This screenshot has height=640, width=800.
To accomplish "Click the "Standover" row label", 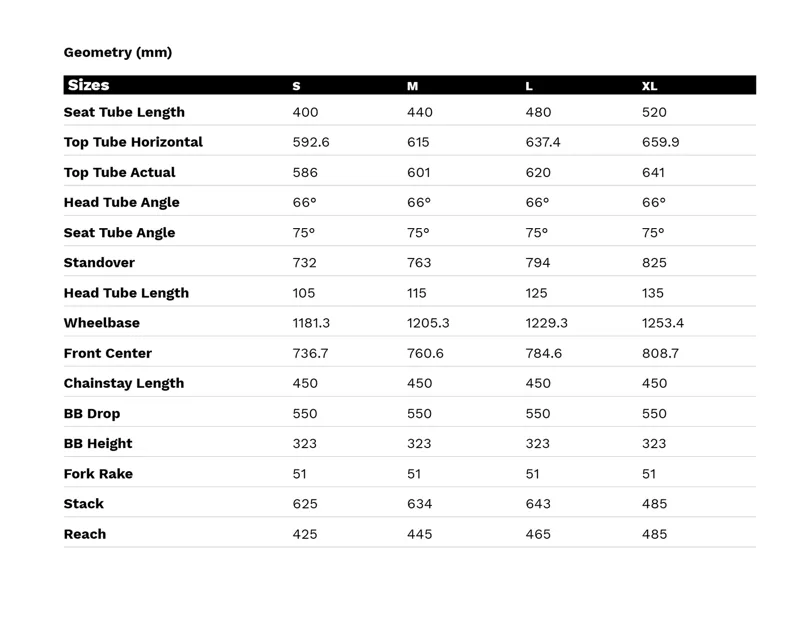I will coord(99,262).
